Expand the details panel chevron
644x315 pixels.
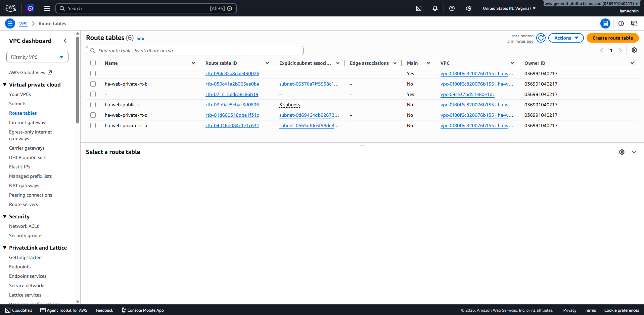point(634,152)
